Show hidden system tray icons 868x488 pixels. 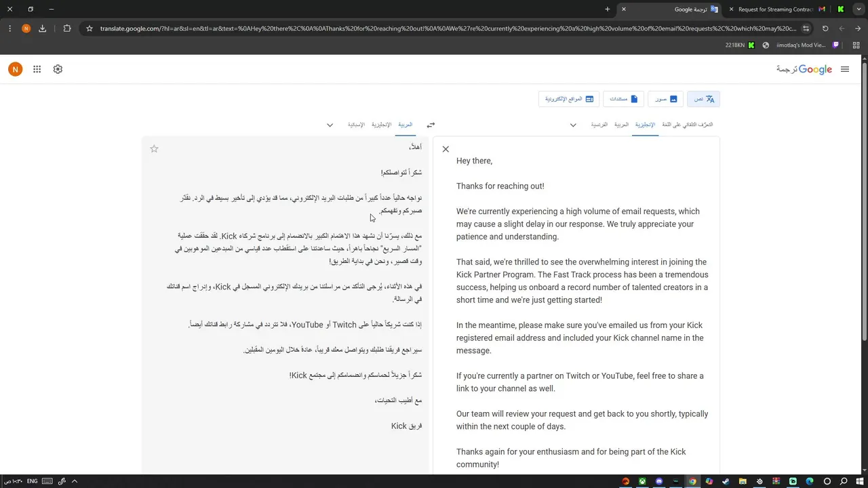pos(75,481)
